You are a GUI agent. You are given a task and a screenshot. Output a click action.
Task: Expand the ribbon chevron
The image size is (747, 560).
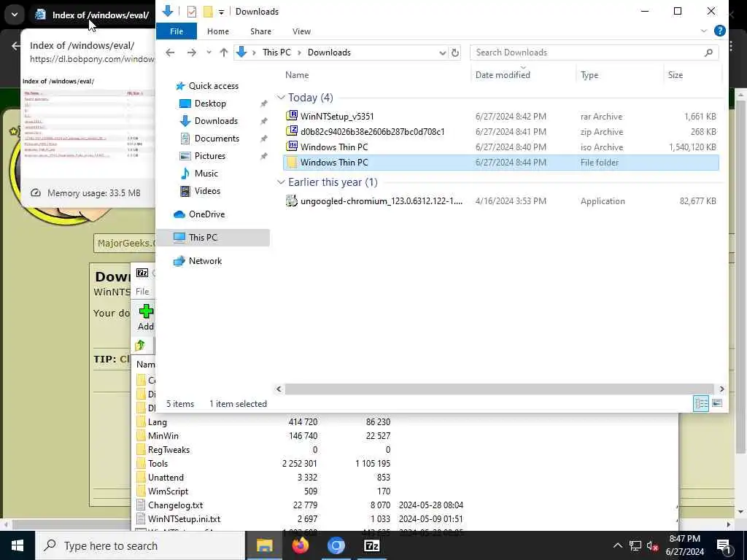click(x=704, y=31)
